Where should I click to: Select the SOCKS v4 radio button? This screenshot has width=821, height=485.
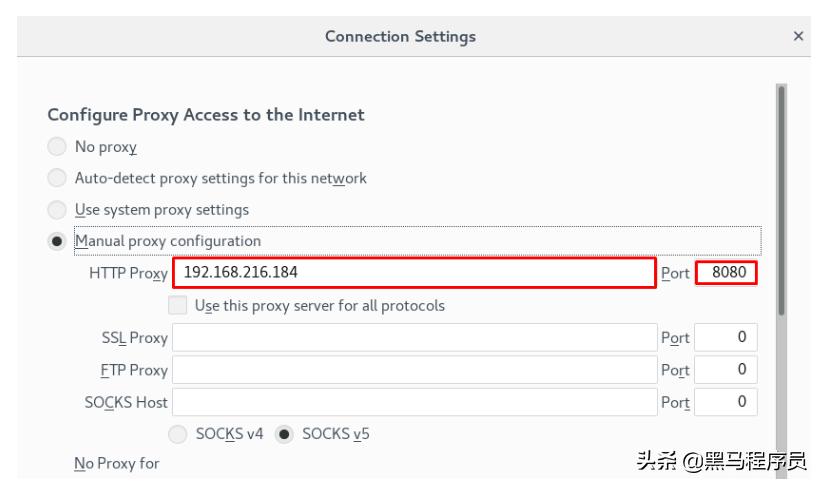(x=178, y=435)
